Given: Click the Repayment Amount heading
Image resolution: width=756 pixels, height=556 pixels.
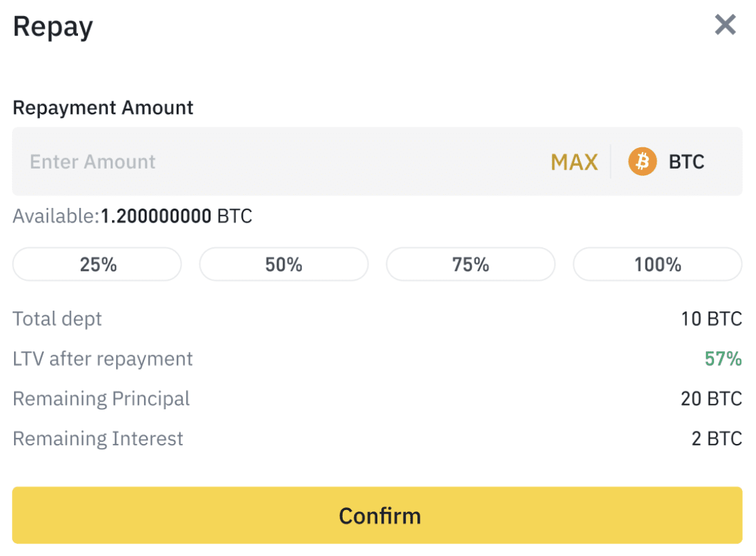Looking at the screenshot, I should coord(103,107).
